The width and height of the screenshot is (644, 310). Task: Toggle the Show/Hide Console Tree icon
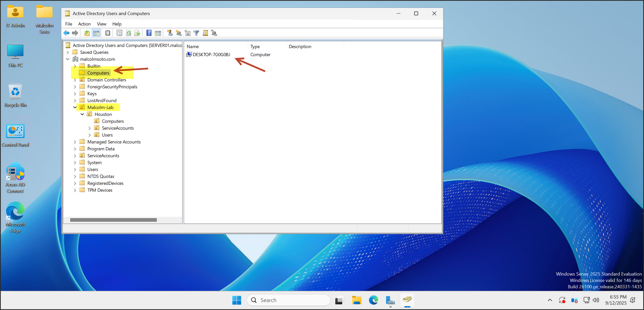click(x=96, y=33)
